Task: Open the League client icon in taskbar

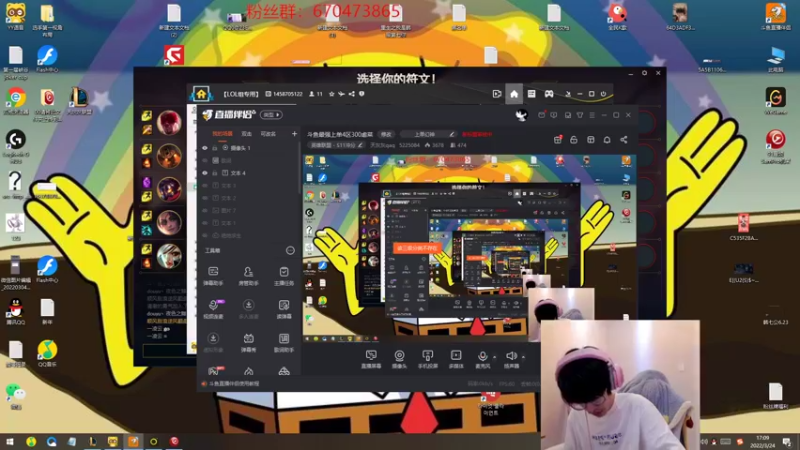Action: pos(92,441)
